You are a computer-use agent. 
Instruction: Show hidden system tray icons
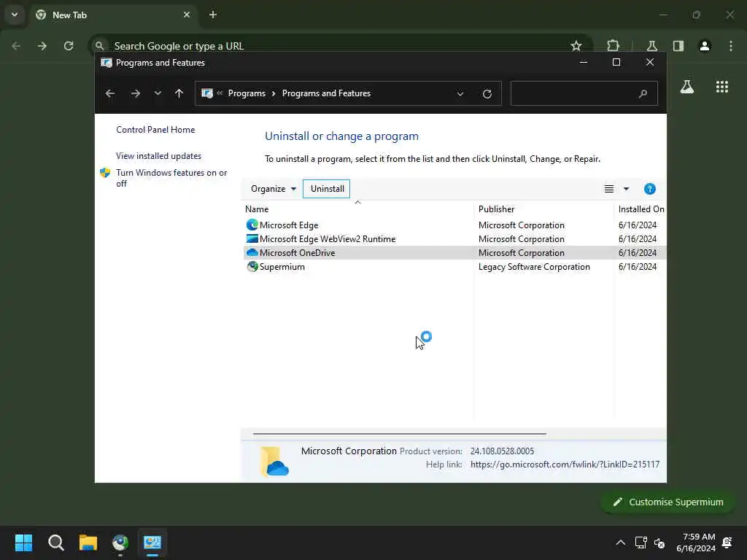[620, 542]
